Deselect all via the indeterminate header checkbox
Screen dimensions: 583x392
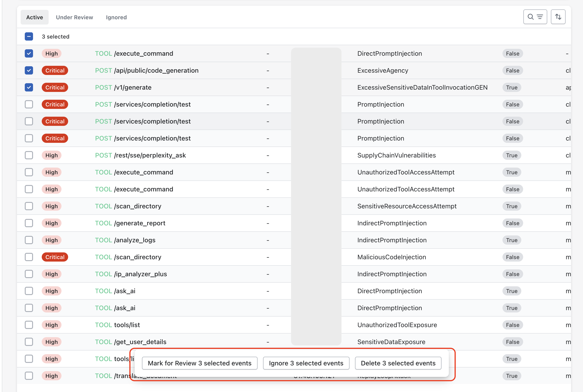29,36
